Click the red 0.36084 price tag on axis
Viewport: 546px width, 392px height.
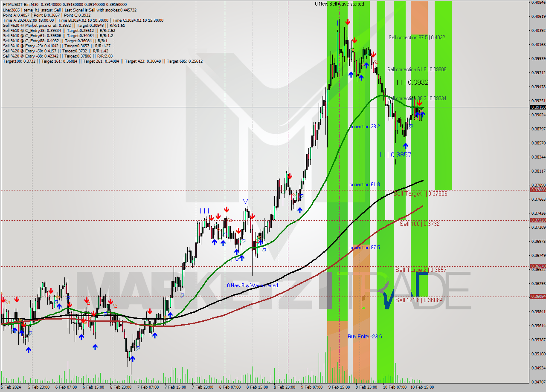(x=537, y=297)
